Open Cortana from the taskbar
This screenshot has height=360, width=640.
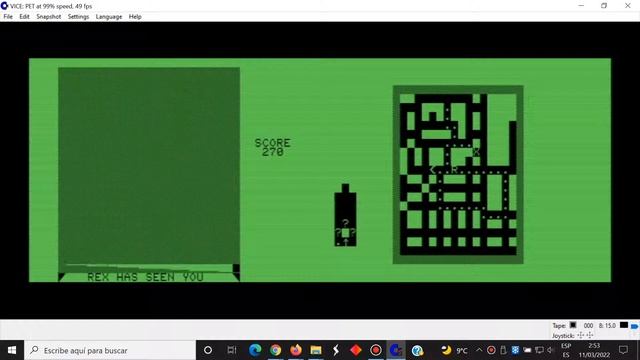click(208, 350)
